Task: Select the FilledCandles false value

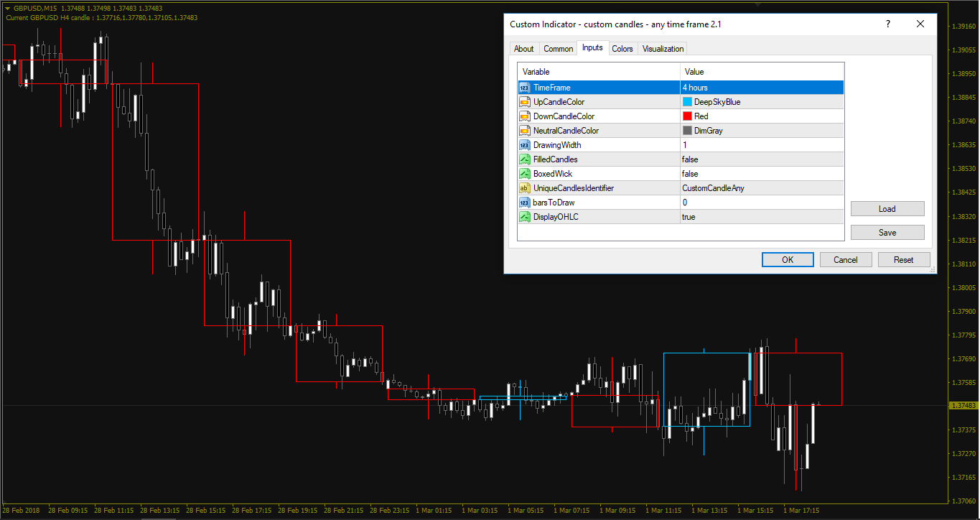Action: 762,159
